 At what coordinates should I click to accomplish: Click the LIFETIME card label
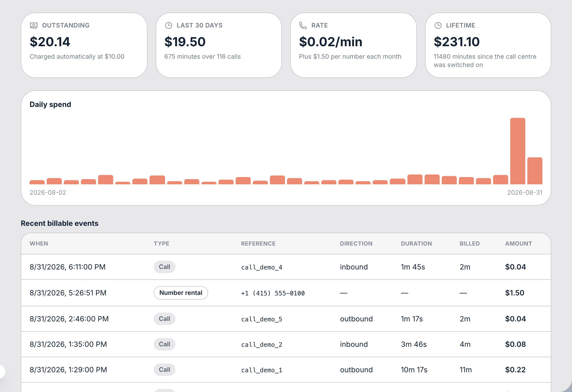click(461, 25)
